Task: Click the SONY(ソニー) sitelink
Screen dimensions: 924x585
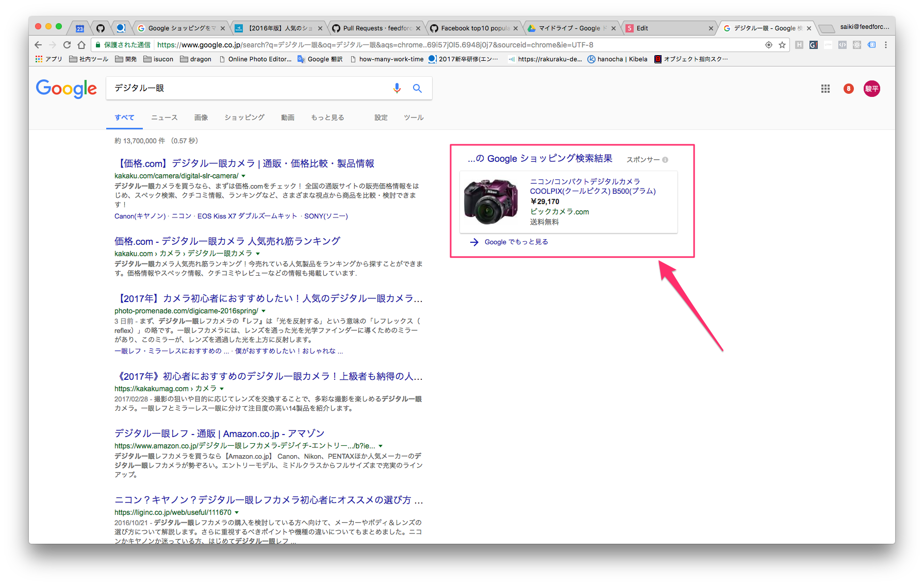Action: pos(326,216)
